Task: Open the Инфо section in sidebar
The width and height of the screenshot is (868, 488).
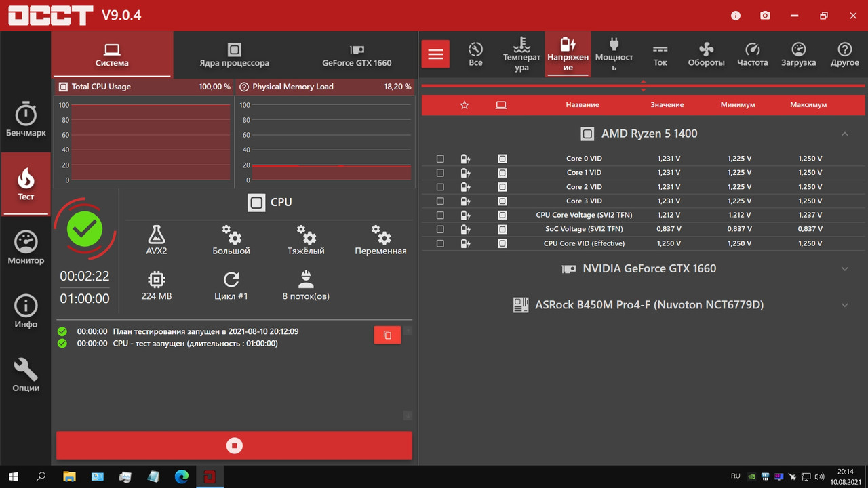Action: [26, 311]
